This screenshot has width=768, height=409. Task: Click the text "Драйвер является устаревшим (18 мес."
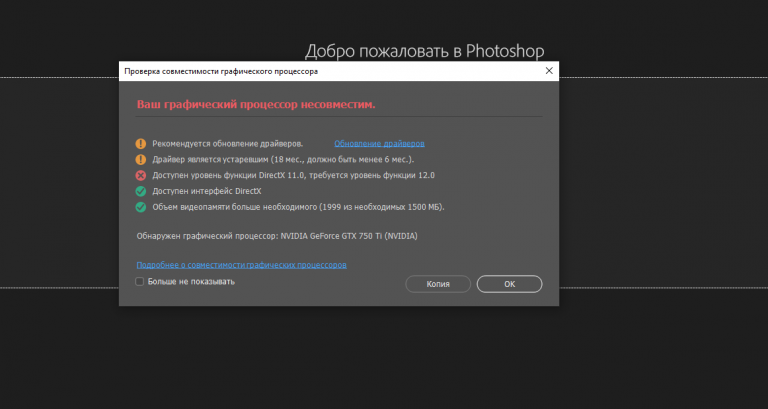click(x=229, y=160)
